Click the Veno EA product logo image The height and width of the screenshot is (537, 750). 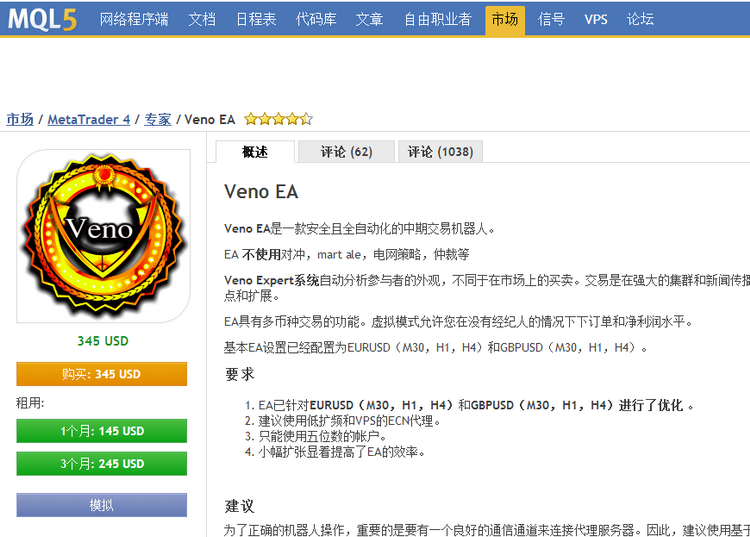103,236
